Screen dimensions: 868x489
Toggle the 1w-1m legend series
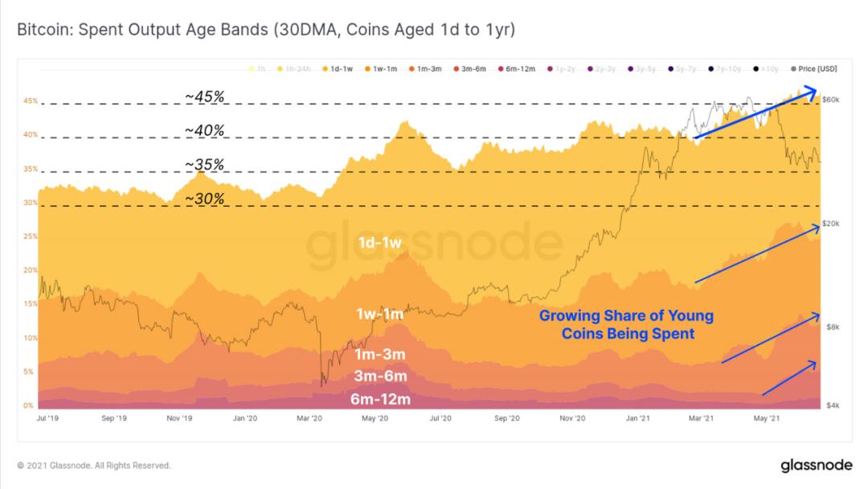381,69
